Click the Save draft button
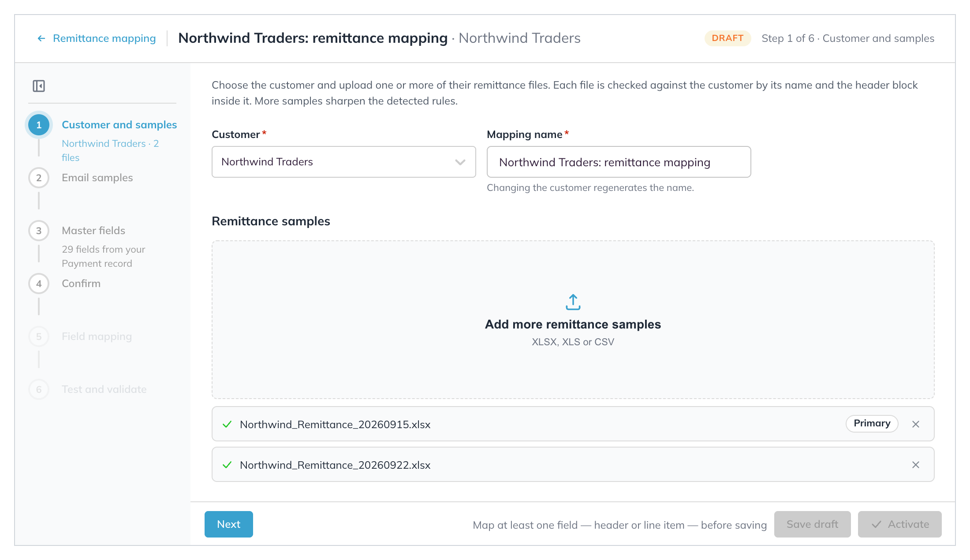 pyautogui.click(x=812, y=524)
